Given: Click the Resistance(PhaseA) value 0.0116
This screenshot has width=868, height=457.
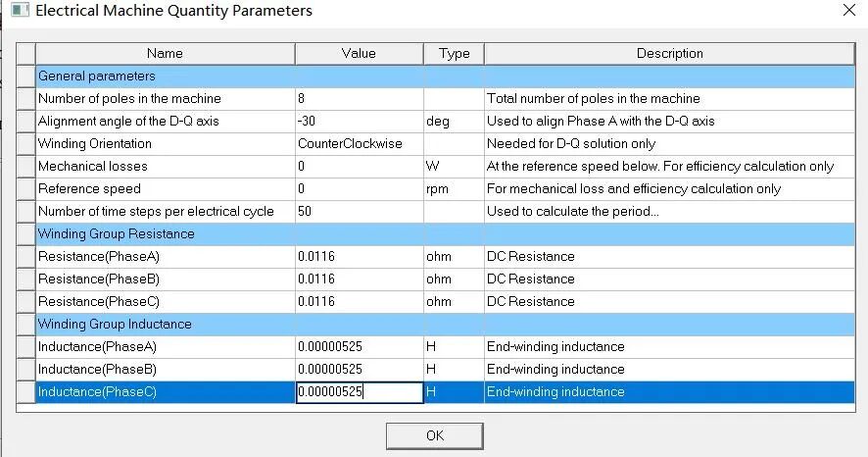Looking at the screenshot, I should (x=360, y=257).
